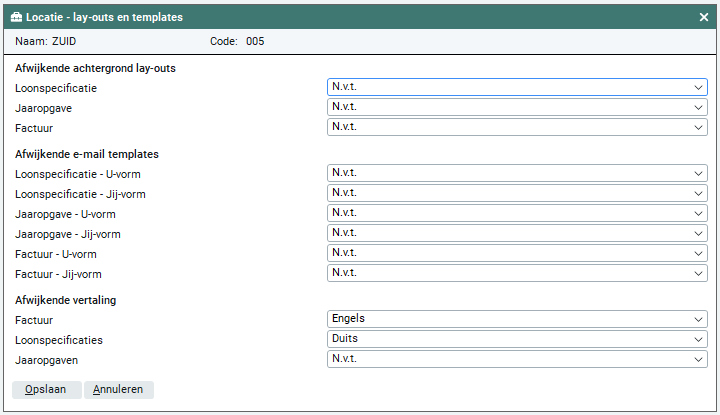
Task: Open the Jaaropgave background layout dropdown
Action: [x=516, y=107]
